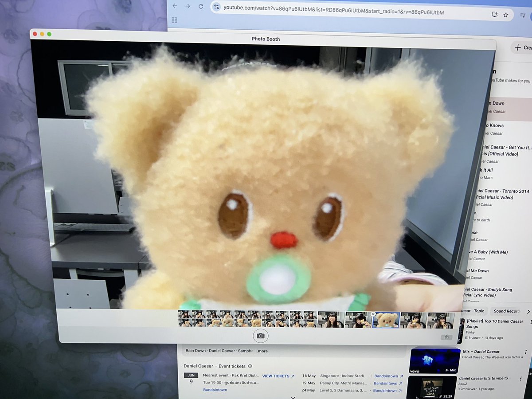Open 'Mix – Daniel Caesar' video thumbnail
Screen dimensions: 532x399
(435, 360)
